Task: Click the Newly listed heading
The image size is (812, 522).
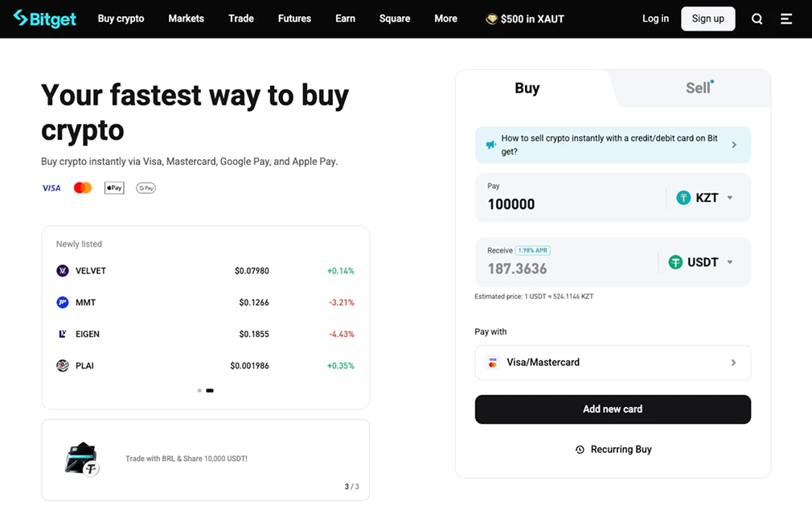Action: coord(79,244)
